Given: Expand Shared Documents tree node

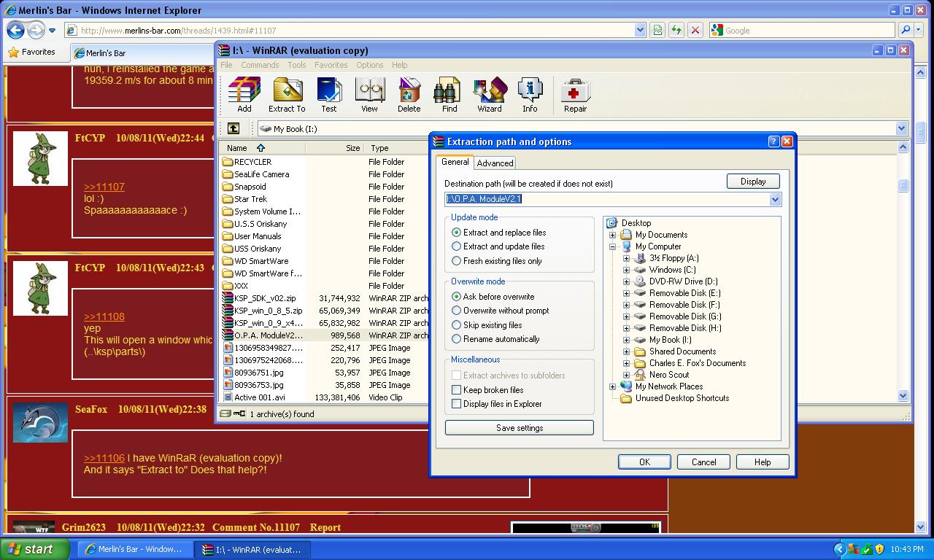Looking at the screenshot, I should (x=626, y=351).
